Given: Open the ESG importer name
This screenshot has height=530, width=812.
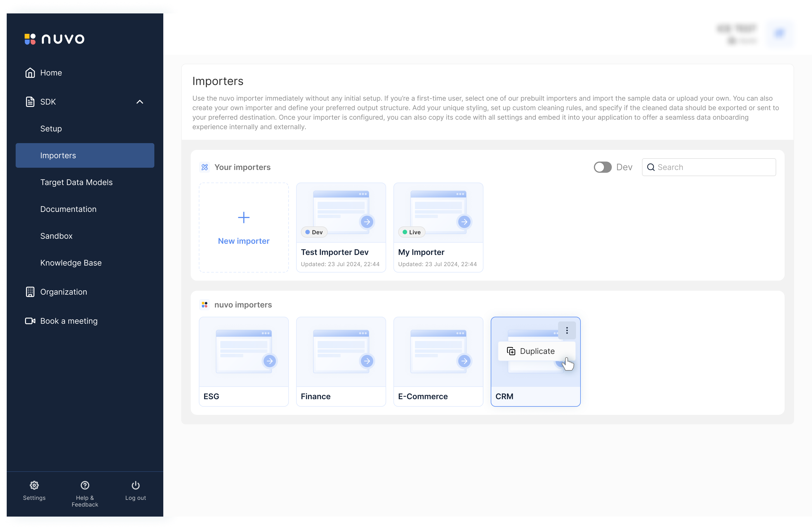Looking at the screenshot, I should point(211,396).
